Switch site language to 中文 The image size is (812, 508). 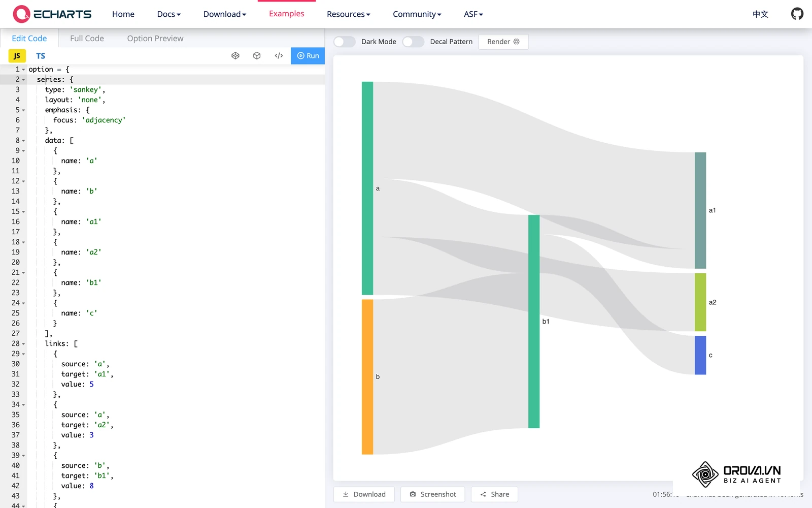tap(760, 14)
